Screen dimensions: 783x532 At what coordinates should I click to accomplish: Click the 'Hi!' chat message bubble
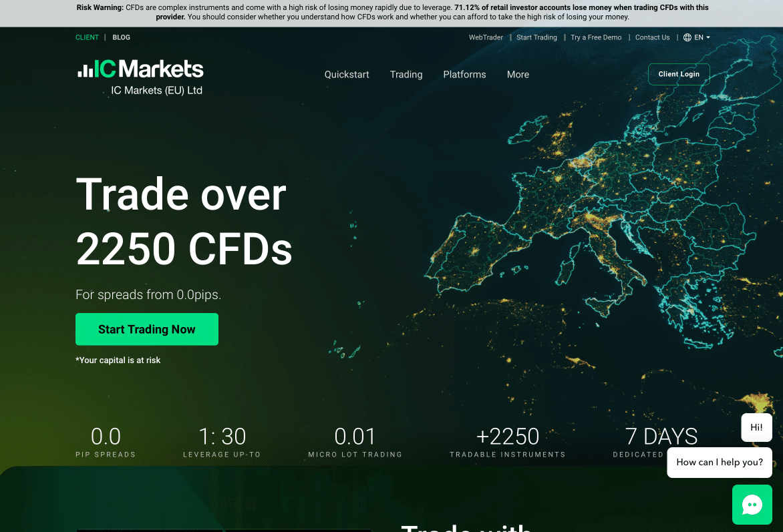point(756,427)
